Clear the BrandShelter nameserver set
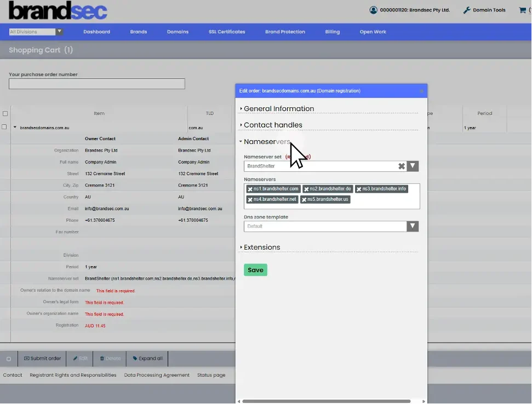This screenshot has height=404, width=532. click(x=402, y=166)
